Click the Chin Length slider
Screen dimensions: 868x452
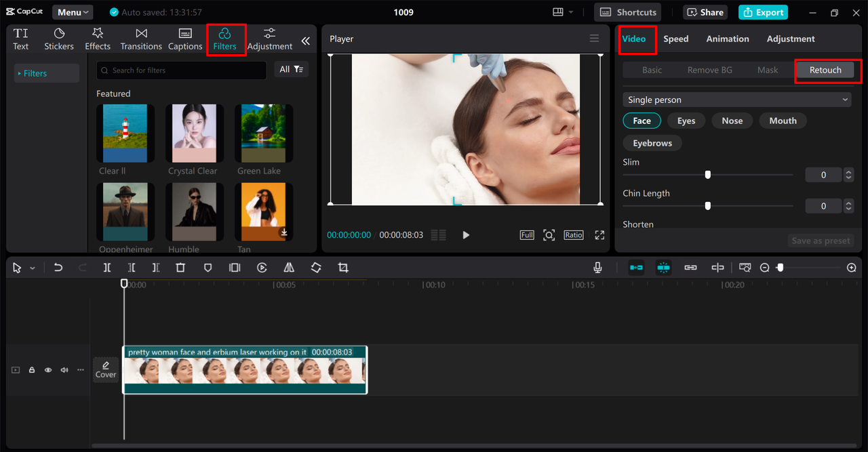click(708, 206)
